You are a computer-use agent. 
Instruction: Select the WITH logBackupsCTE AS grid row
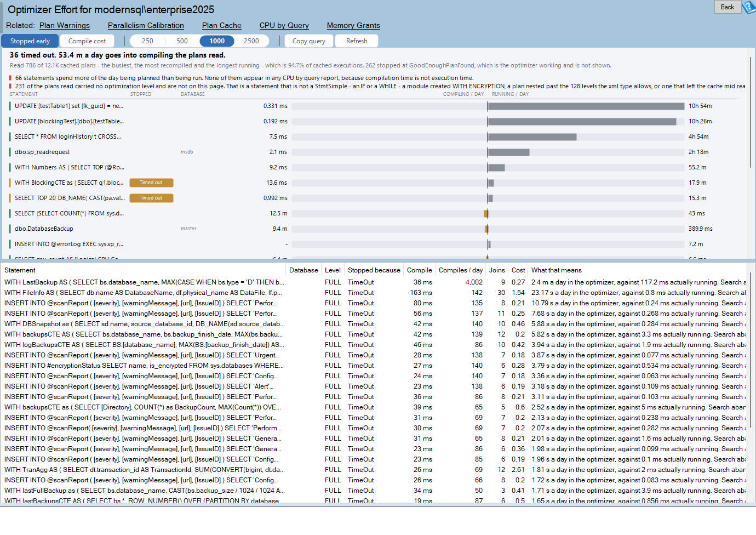pyautogui.click(x=374, y=345)
